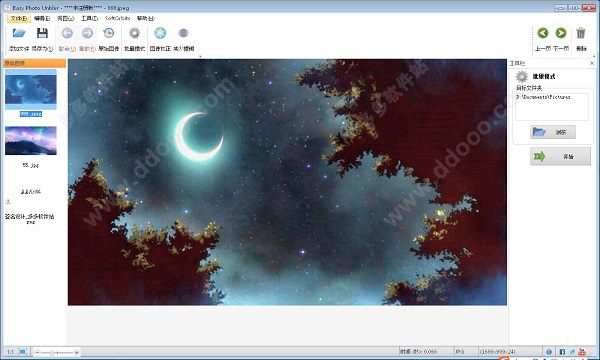
Task: Click the destination folder path field
Action: [x=551, y=107]
